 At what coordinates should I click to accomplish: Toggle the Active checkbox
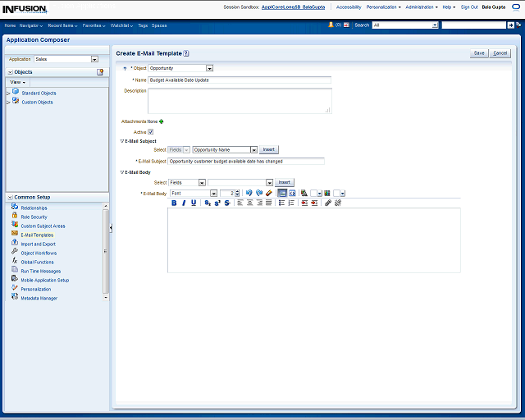(151, 131)
